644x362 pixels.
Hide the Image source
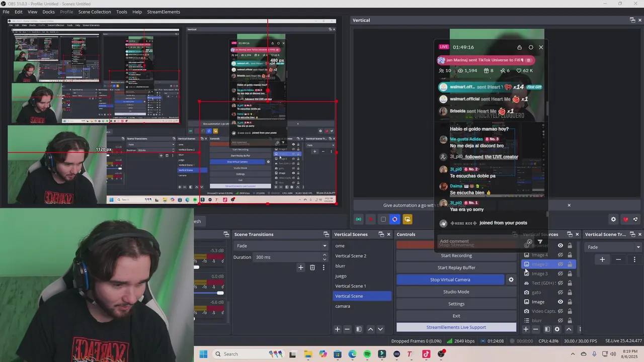coord(560,302)
